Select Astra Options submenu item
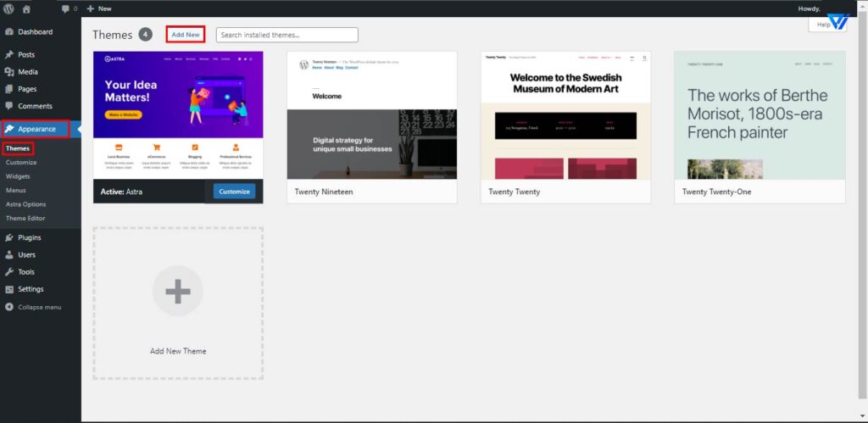868x423 pixels. (x=25, y=204)
